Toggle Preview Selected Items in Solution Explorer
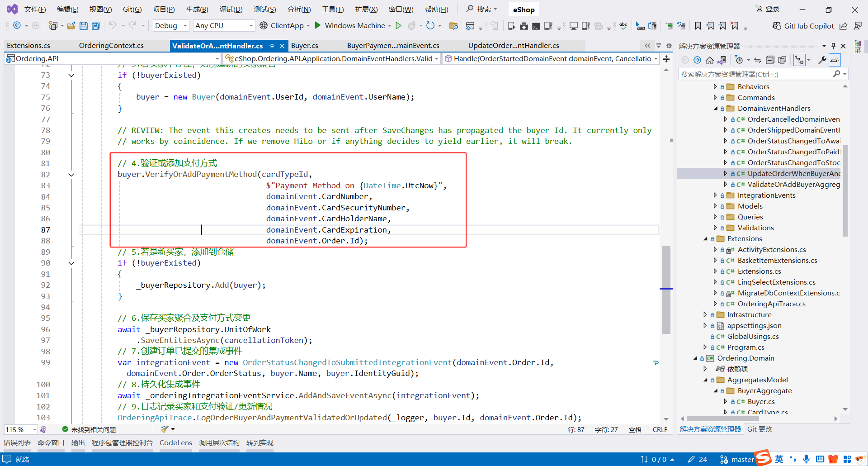 pos(835,60)
